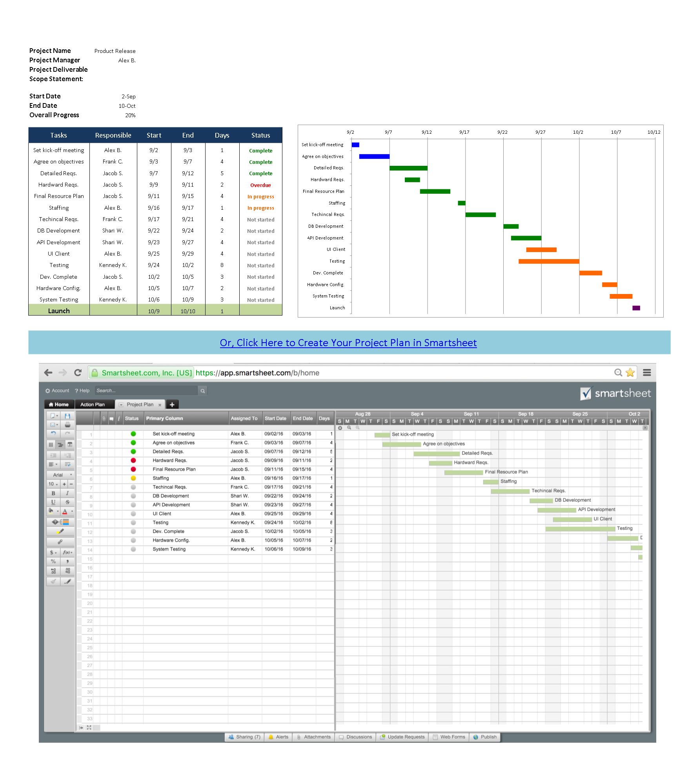Click the Undo arrow icon
This screenshot has width=699, height=784.
[x=53, y=434]
